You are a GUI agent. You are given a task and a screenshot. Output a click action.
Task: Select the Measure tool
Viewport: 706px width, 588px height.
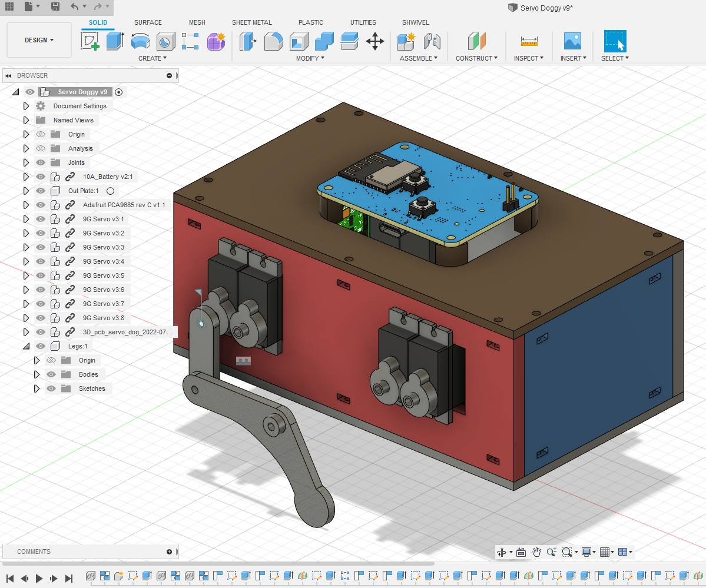(529, 41)
